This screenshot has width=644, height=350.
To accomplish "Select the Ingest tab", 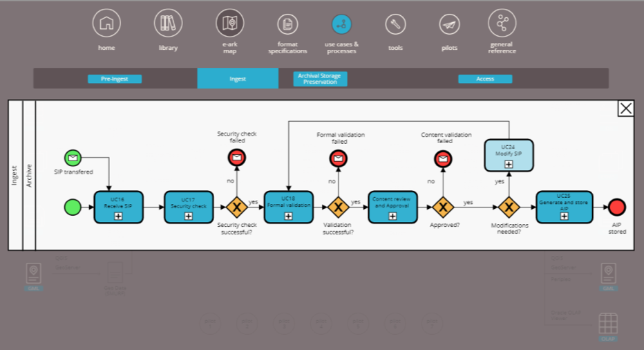I will [x=238, y=79].
